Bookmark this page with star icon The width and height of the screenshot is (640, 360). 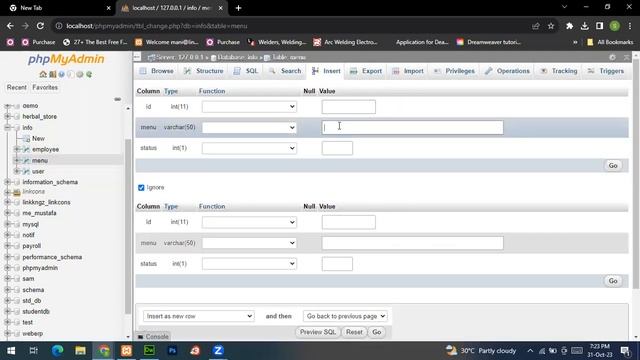551,26
